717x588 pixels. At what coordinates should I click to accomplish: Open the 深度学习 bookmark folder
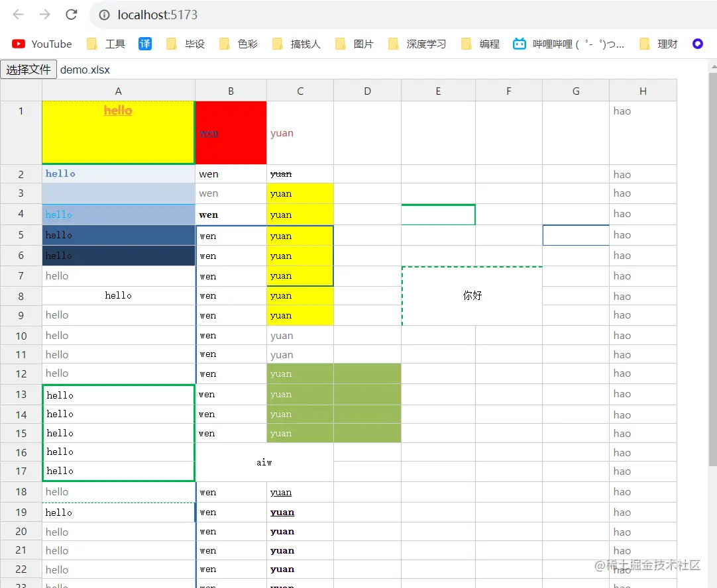pos(417,44)
